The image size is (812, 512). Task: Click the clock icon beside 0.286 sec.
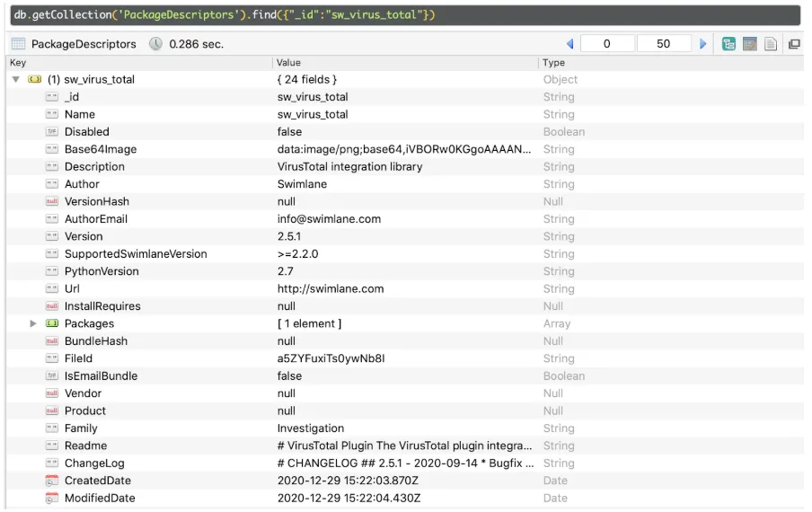pyautogui.click(x=155, y=44)
